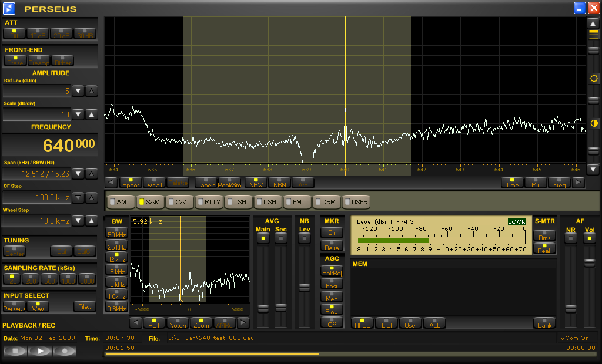Viewport: 602px width, 364px height.
Task: Select DRM mode
Action: click(327, 202)
